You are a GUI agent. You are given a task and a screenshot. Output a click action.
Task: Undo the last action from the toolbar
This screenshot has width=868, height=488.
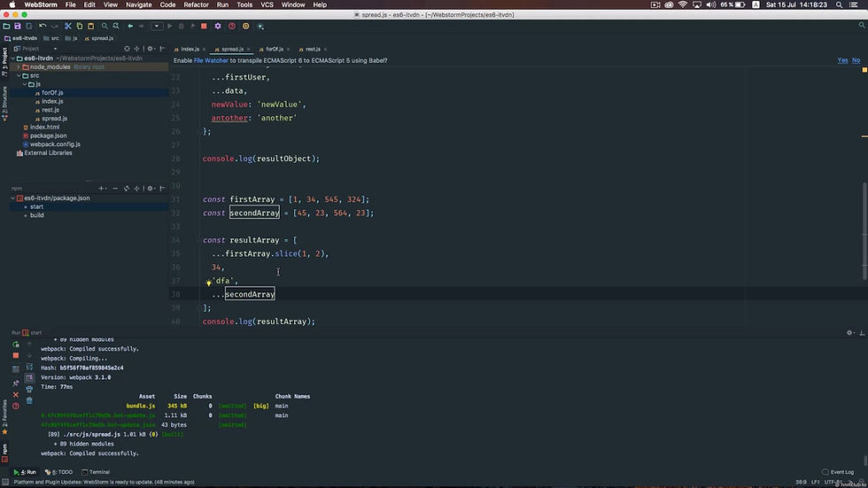pyautogui.click(x=43, y=26)
